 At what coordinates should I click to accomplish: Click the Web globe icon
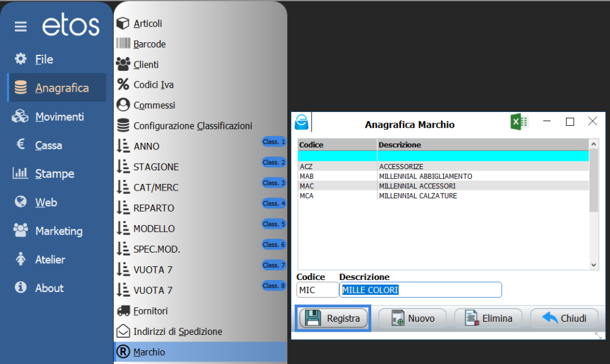(21, 201)
